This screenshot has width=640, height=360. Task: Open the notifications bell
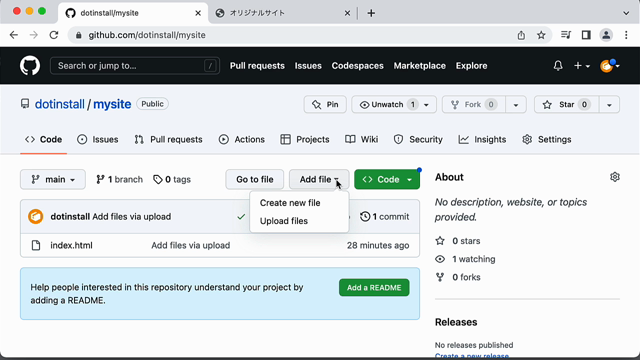click(558, 66)
